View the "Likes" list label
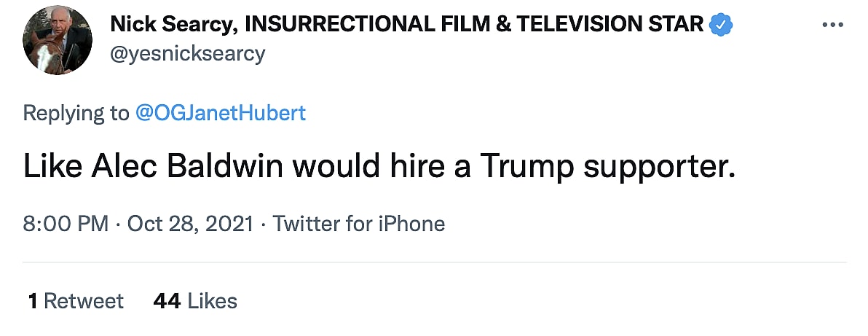The image size is (868, 336). coord(213,300)
